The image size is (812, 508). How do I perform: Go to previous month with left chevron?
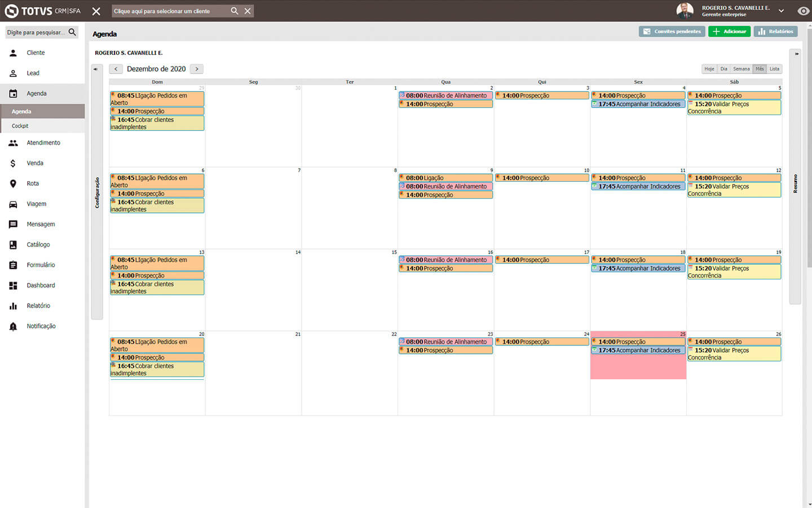coord(116,69)
